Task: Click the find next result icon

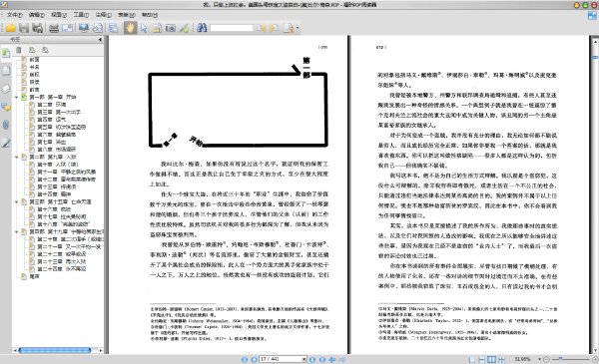Action: point(275,28)
